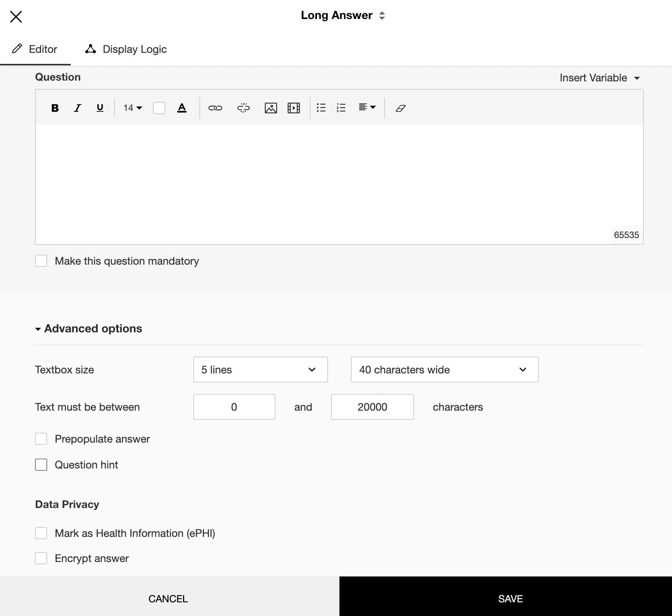The image size is (672, 616).
Task: Open the 5 lines textbox size dropdown
Action: point(261,370)
